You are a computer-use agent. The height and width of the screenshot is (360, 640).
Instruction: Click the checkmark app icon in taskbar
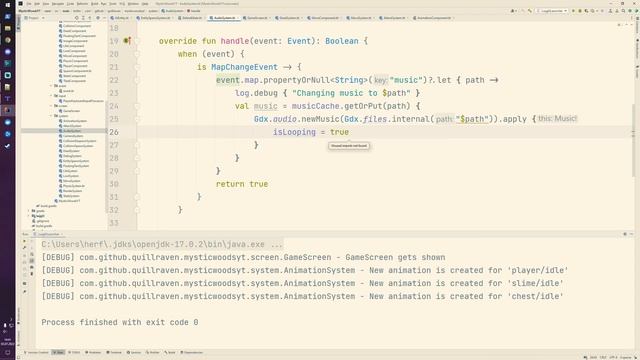(7, 146)
